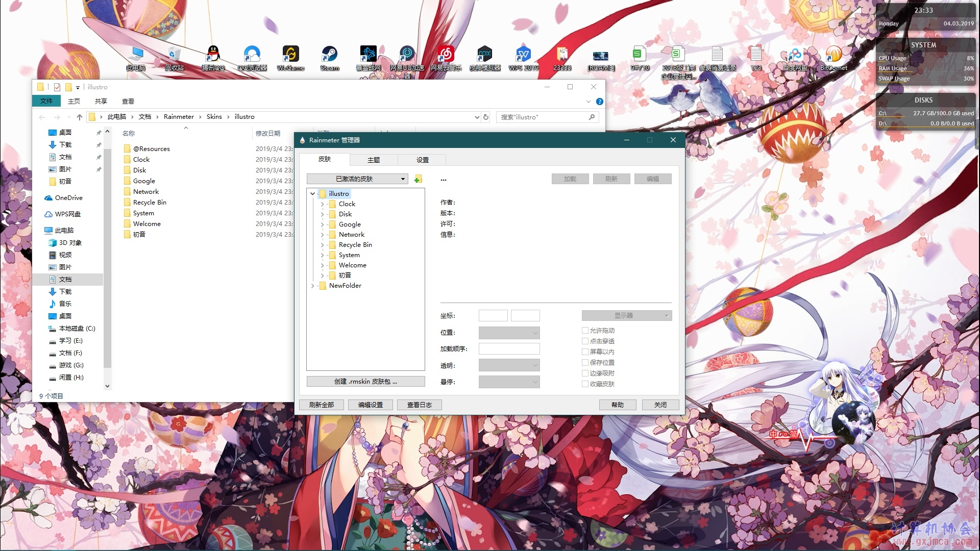Open the 23333 desktop file
Screen dimensions: 980x551
(562, 58)
